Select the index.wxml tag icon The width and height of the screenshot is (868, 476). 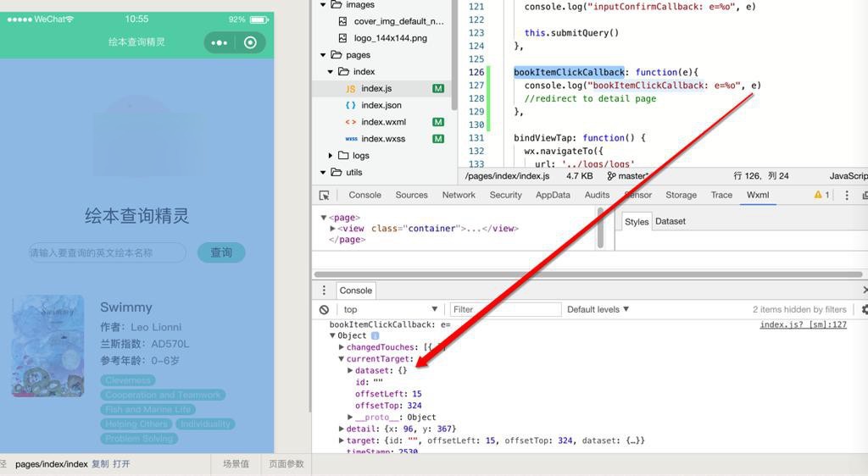pyautogui.click(x=350, y=122)
